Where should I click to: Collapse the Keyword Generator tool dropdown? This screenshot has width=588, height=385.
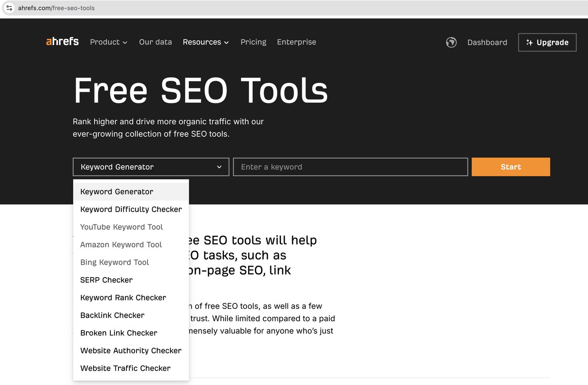(151, 167)
